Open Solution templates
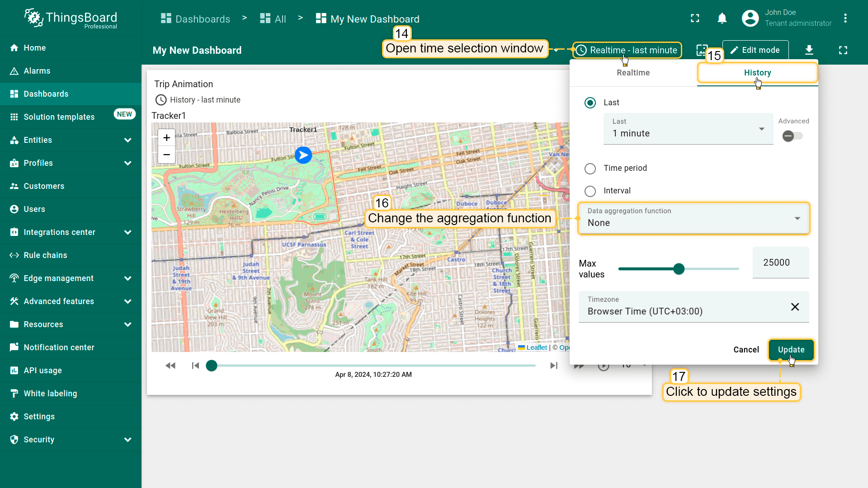Viewport: 868px width, 488px height. pos(71,117)
